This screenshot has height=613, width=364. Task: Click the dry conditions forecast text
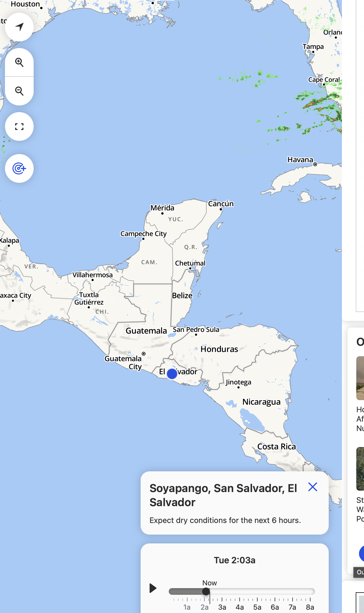click(225, 520)
